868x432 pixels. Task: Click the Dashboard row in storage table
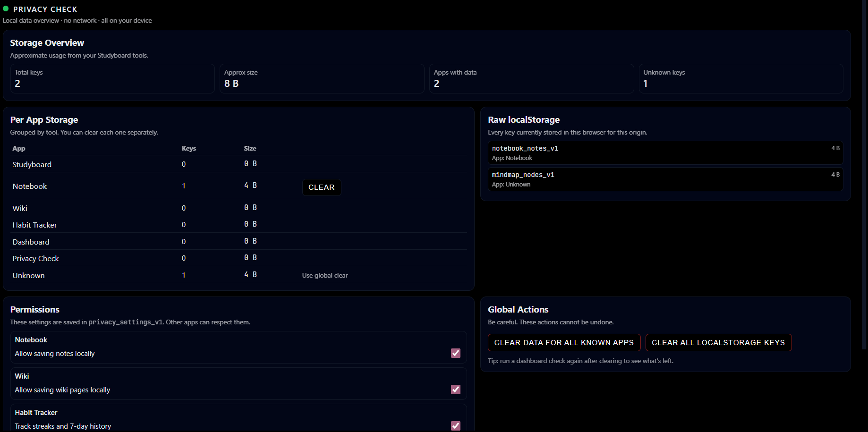(x=238, y=241)
